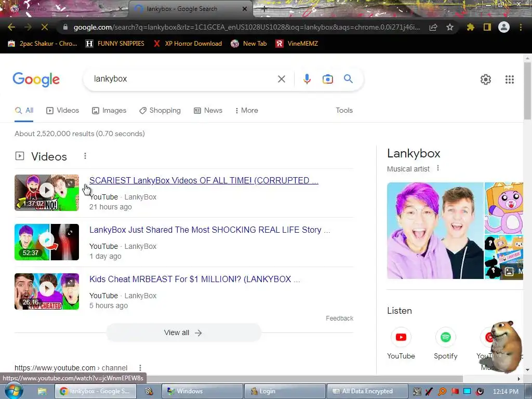
Task: Open the VineMEMZ bookmark
Action: click(x=297, y=44)
